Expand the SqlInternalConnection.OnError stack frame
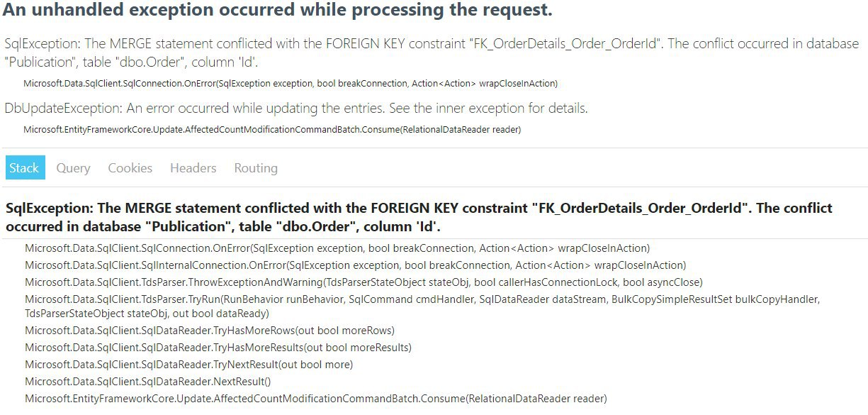The image size is (868, 415). [355, 265]
